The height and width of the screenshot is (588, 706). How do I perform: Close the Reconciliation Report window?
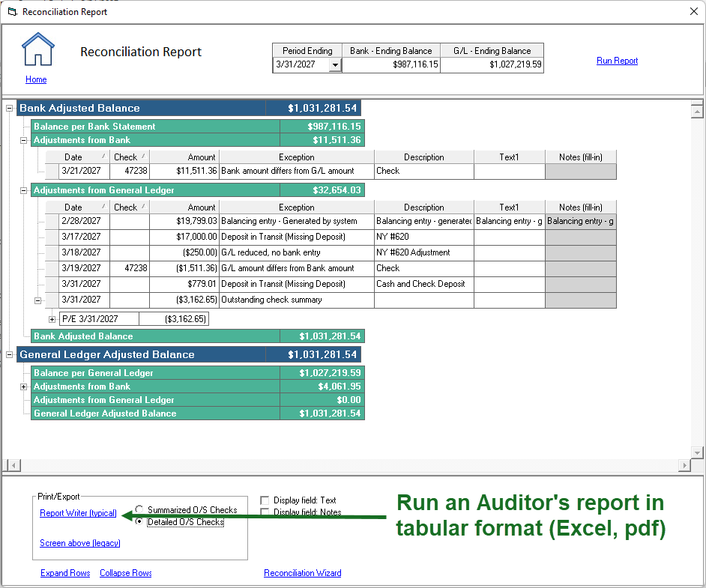point(692,12)
